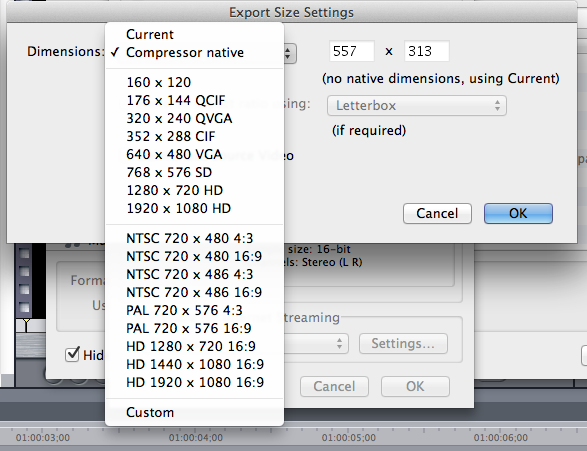Screen dimensions: 587x451
Task: Select 160 x 120 size
Action: tap(194, 82)
